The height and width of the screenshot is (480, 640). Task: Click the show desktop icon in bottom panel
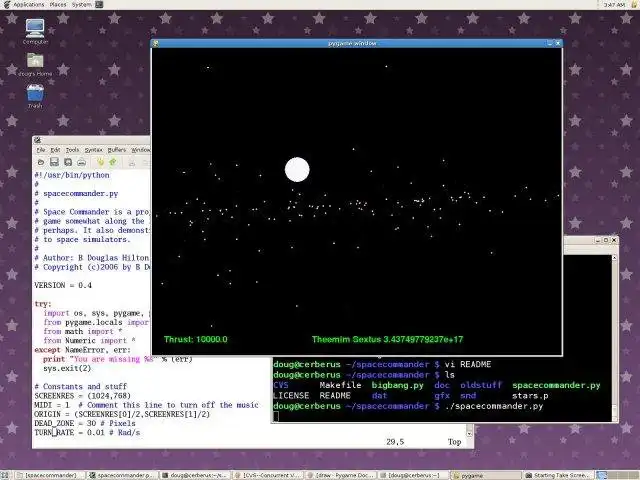[x=6, y=476]
